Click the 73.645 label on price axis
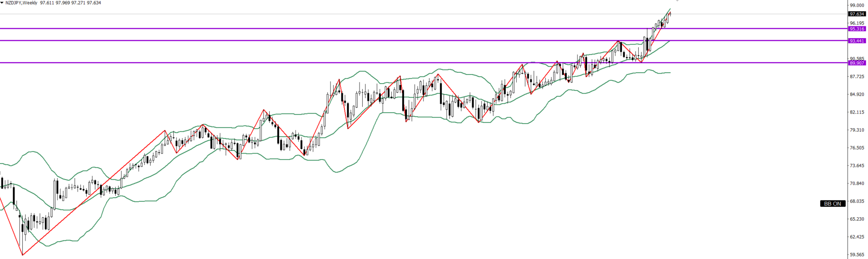The height and width of the screenshot is (259, 868). [857, 166]
